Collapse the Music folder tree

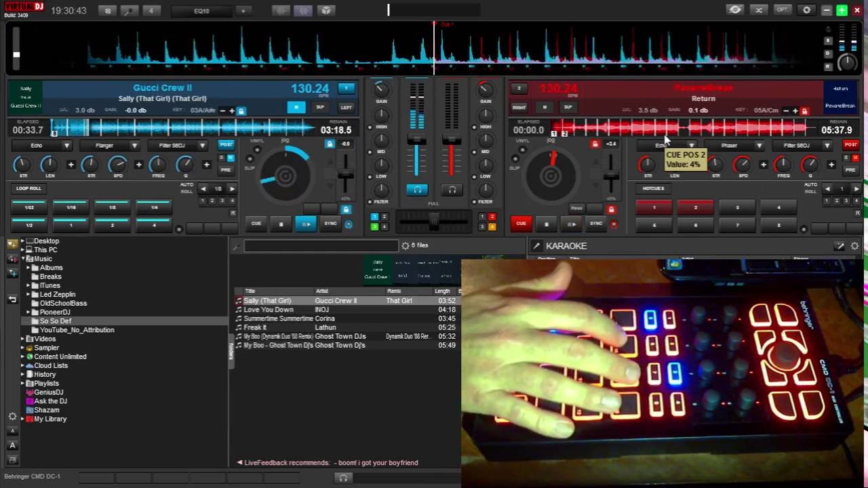[x=22, y=259]
